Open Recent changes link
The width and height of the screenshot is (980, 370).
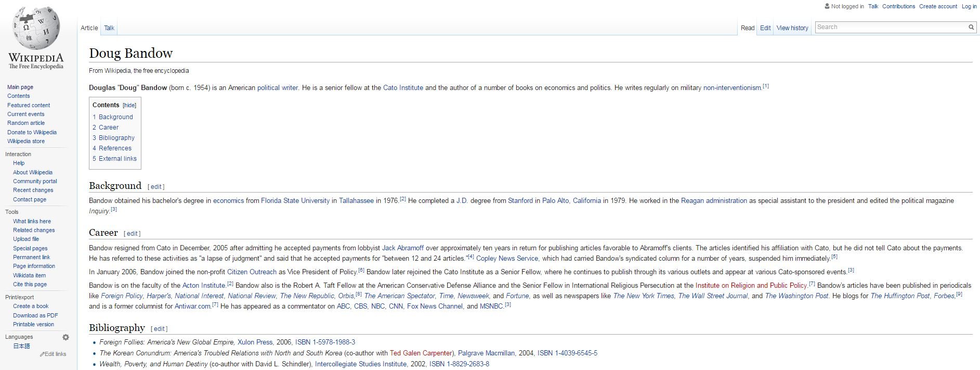click(x=33, y=190)
